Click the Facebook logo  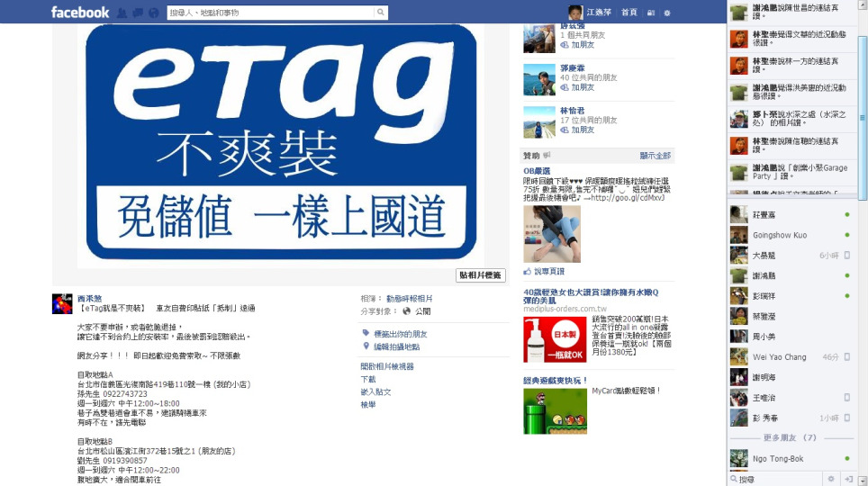[80, 13]
